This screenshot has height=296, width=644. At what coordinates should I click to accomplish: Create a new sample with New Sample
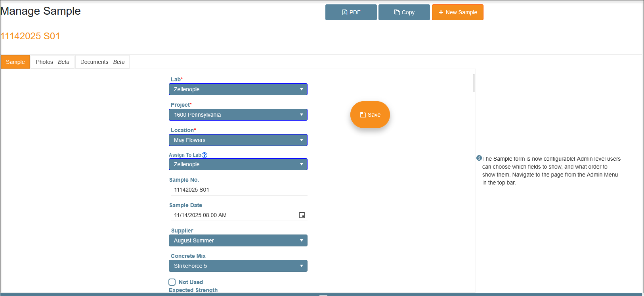click(x=457, y=12)
